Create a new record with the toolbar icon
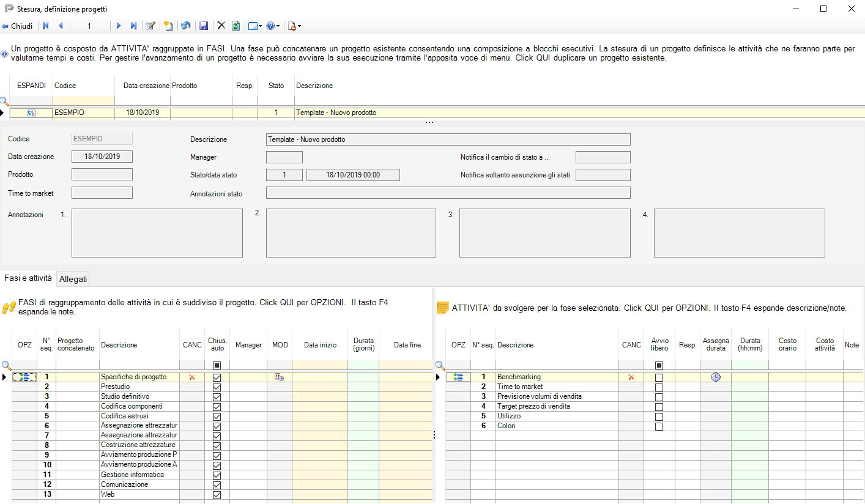The height and width of the screenshot is (504, 865). click(x=168, y=26)
